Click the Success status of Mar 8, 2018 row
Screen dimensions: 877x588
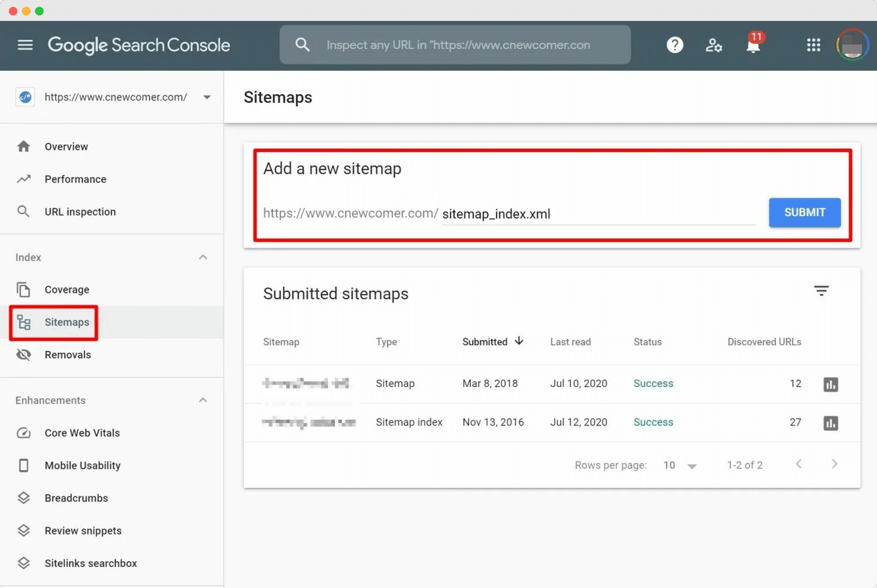[x=653, y=384]
